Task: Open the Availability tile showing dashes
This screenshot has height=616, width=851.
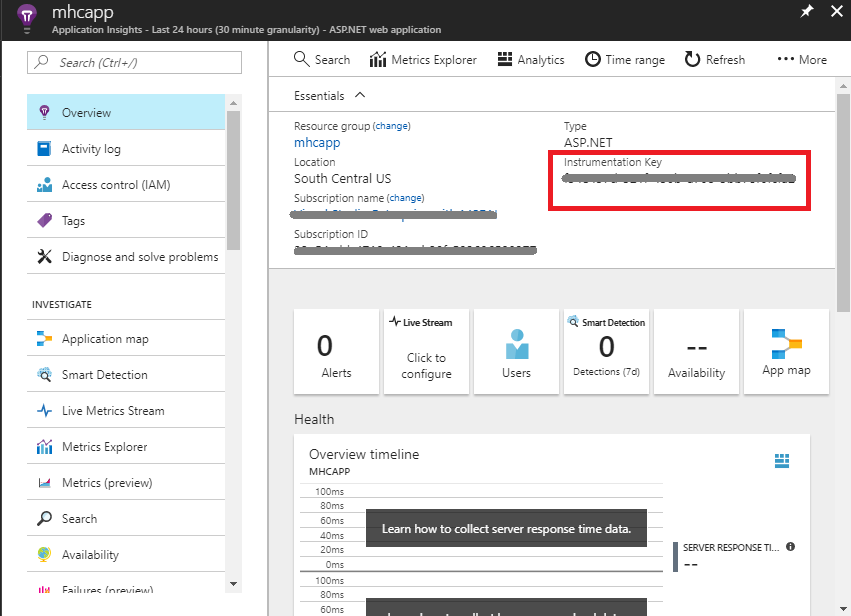Action: click(x=697, y=352)
